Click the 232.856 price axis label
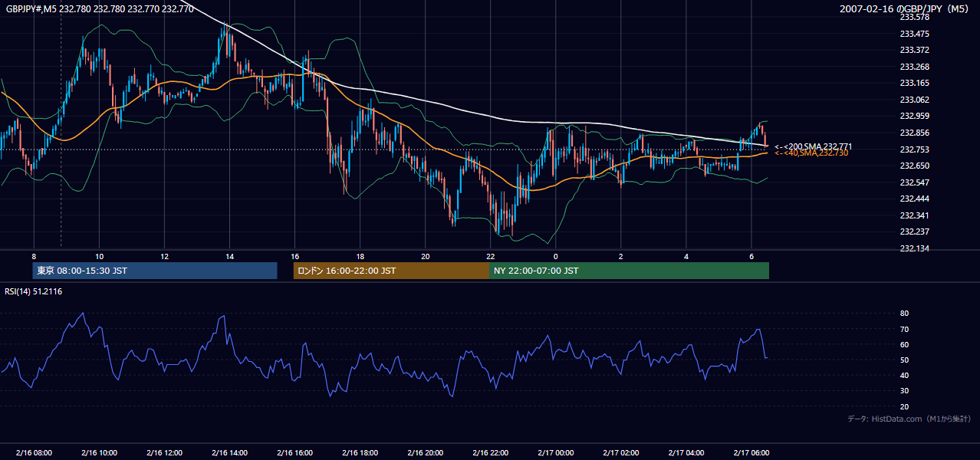This screenshot has width=980, height=460. (914, 133)
